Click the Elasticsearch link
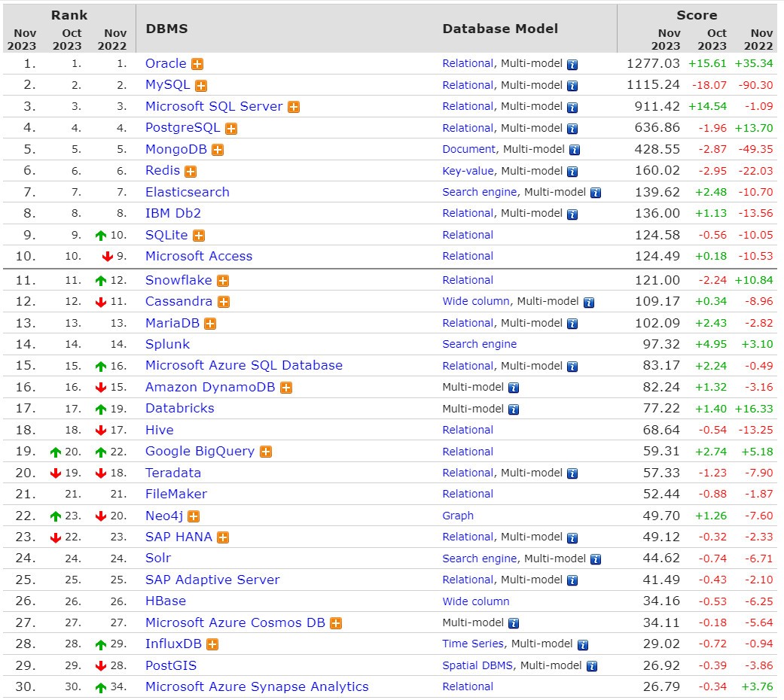This screenshot has width=784, height=700. (188, 192)
